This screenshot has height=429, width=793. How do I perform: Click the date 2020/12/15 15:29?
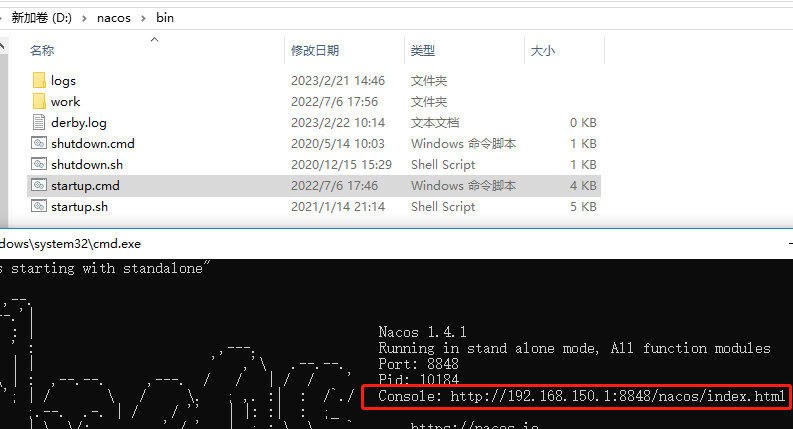click(x=341, y=164)
